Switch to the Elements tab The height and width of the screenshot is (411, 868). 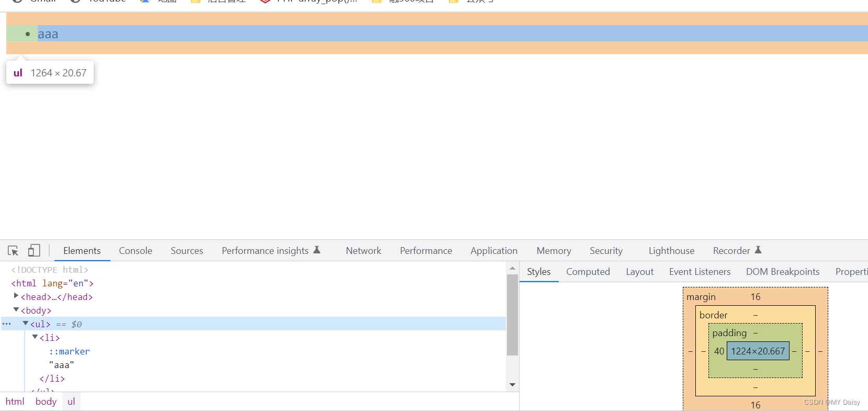pyautogui.click(x=82, y=251)
